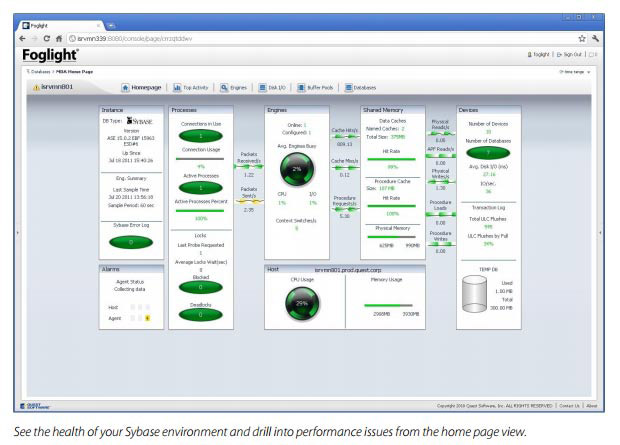Click the Packets Sent/s yellow flow
This screenshot has height=445, width=620.
point(249,202)
